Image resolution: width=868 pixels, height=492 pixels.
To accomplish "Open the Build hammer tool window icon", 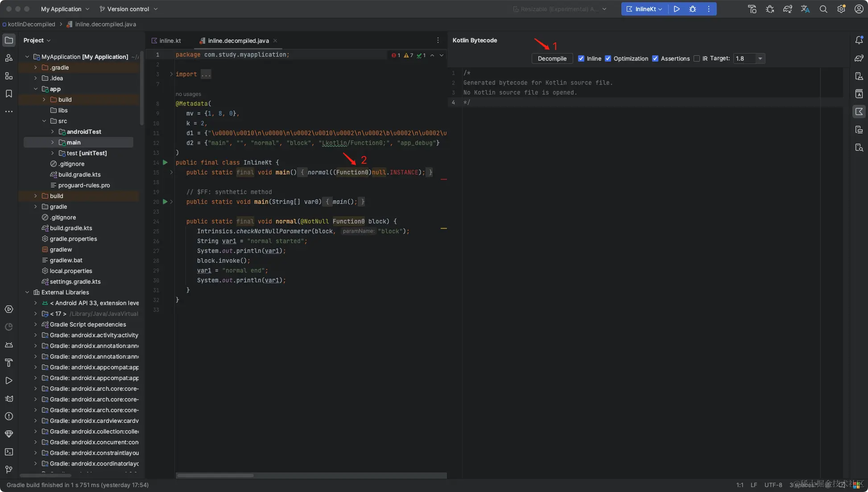I will (9, 363).
